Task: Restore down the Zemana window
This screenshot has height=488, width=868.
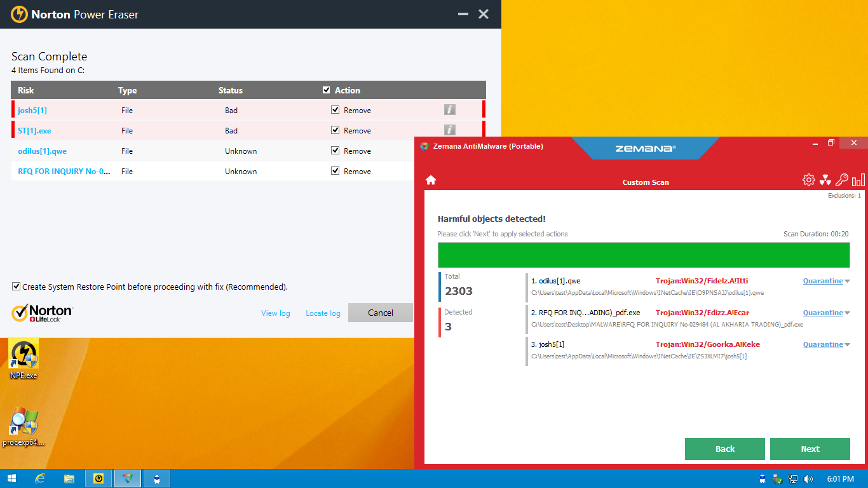Action: 831,143
